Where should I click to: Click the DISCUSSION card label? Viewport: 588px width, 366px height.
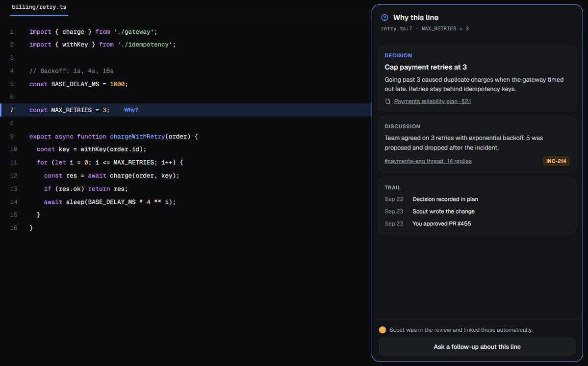[402, 126]
